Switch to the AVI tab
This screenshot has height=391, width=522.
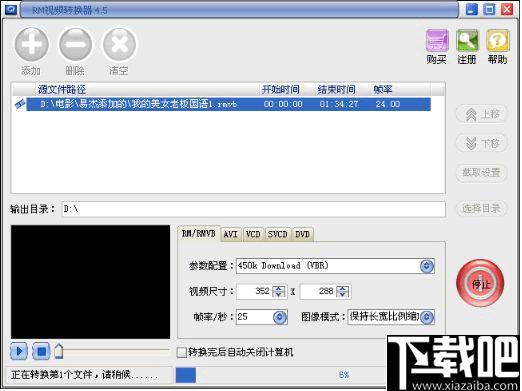[231, 234]
